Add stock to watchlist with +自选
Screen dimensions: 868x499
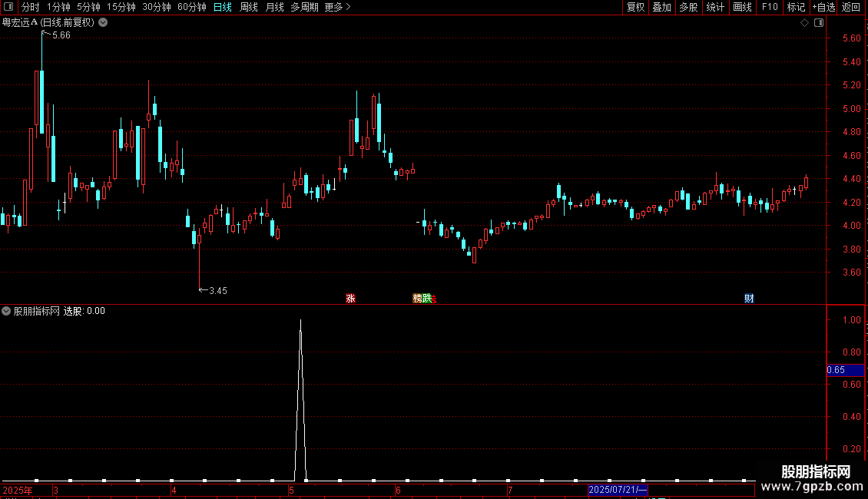tap(823, 7)
